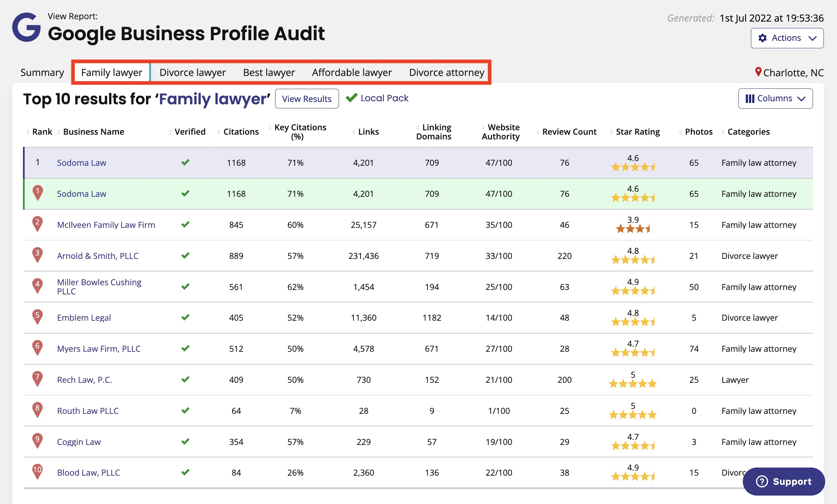Open the Support chat button

(x=783, y=481)
